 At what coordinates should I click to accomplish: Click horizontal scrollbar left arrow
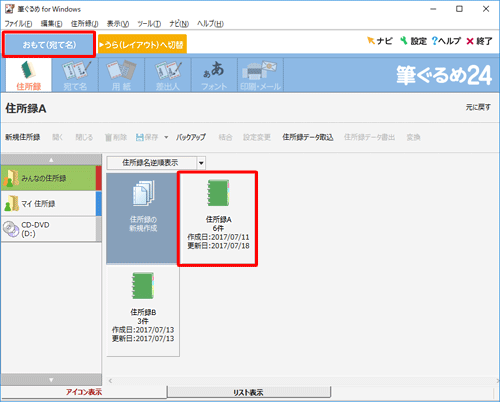[x=110, y=381]
